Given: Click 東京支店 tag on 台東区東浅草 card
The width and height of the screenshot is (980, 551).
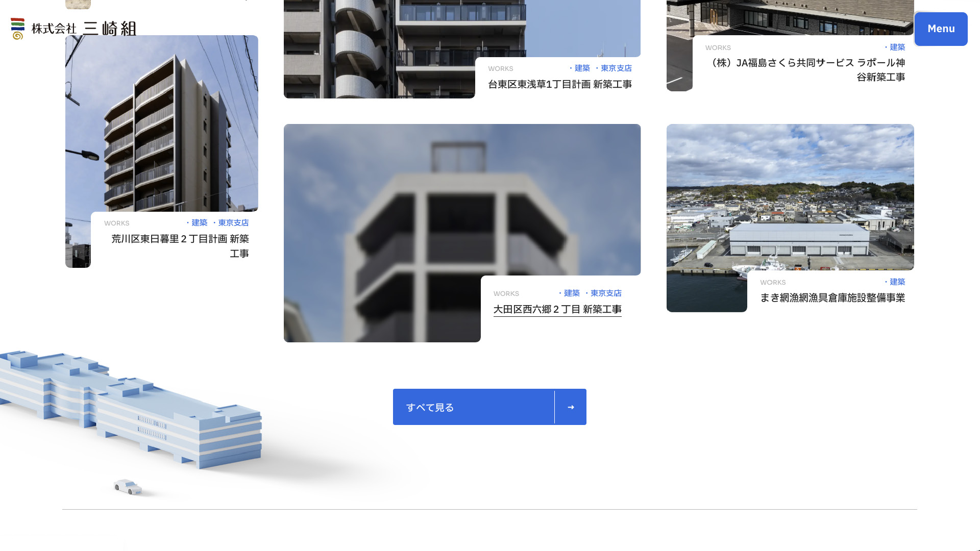Looking at the screenshot, I should pos(616,68).
